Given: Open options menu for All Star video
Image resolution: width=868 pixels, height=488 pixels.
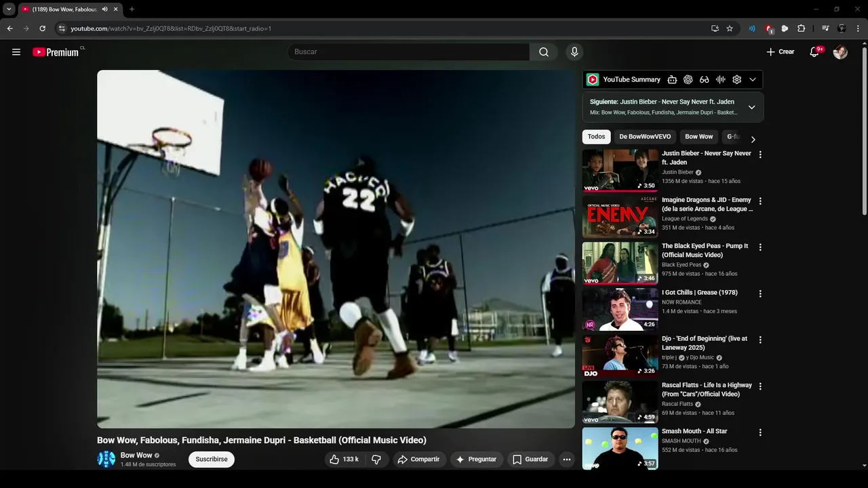Looking at the screenshot, I should [x=760, y=432].
